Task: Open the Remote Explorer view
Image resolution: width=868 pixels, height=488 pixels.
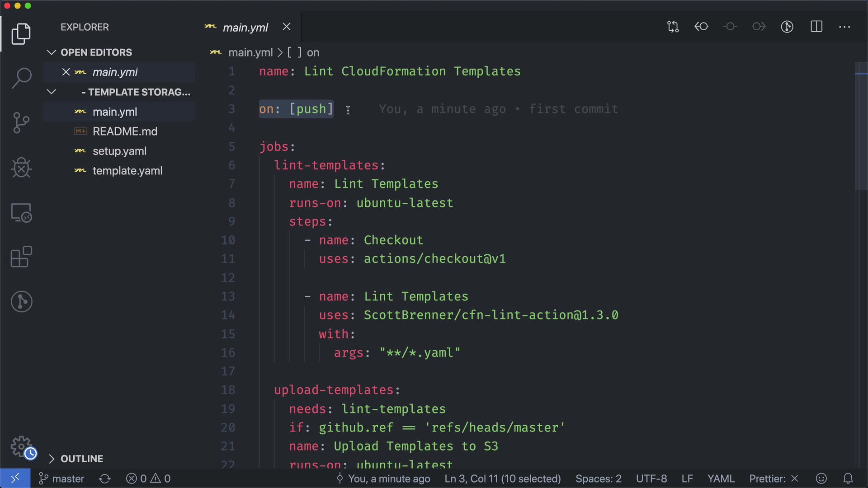Action: coord(21,212)
